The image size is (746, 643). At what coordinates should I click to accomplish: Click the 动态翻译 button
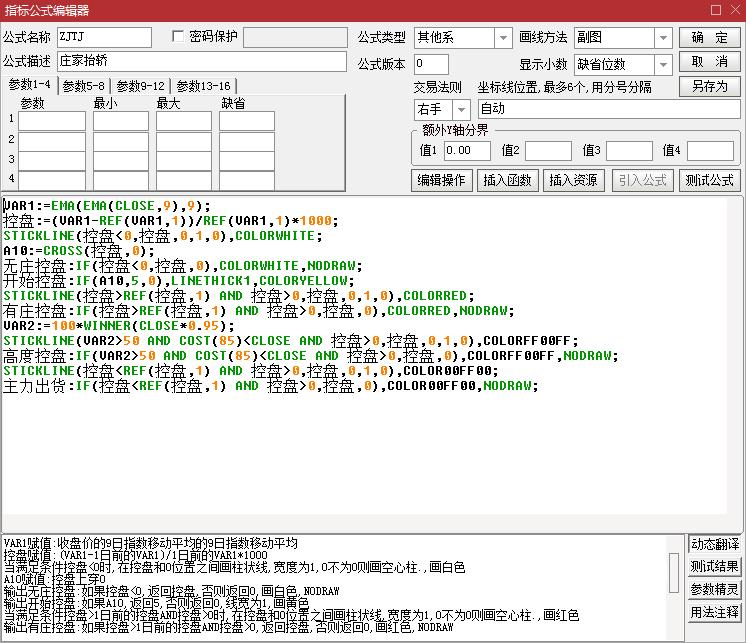coord(714,545)
